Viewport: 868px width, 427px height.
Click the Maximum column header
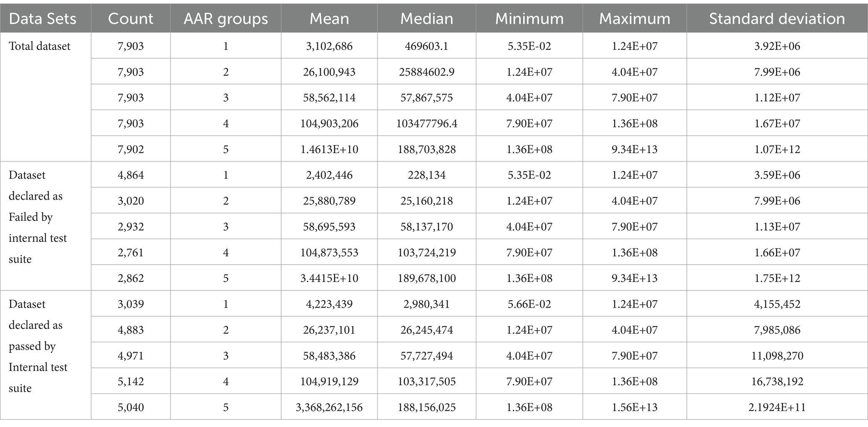635,18
